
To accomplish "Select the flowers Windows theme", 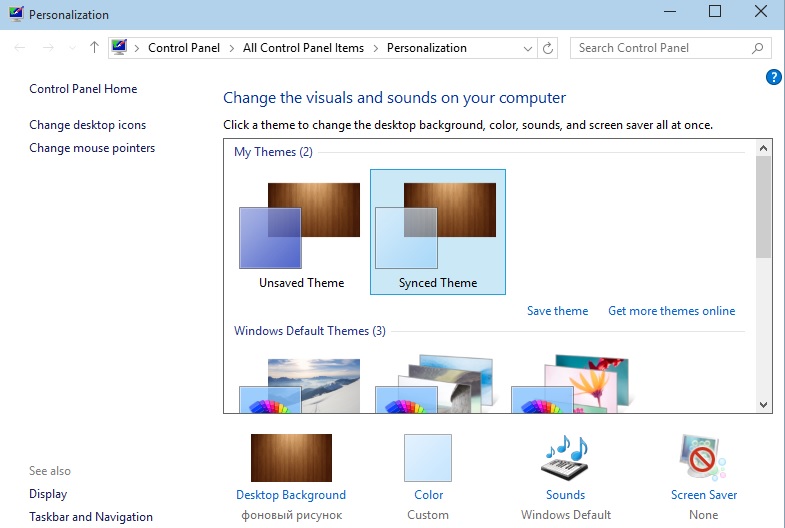I will 571,384.
